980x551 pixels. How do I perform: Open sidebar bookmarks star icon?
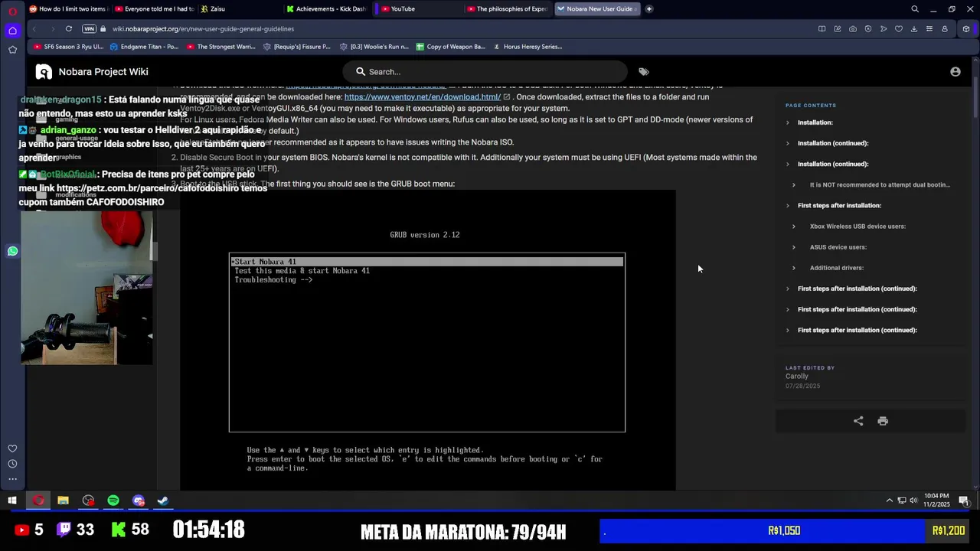point(12,50)
